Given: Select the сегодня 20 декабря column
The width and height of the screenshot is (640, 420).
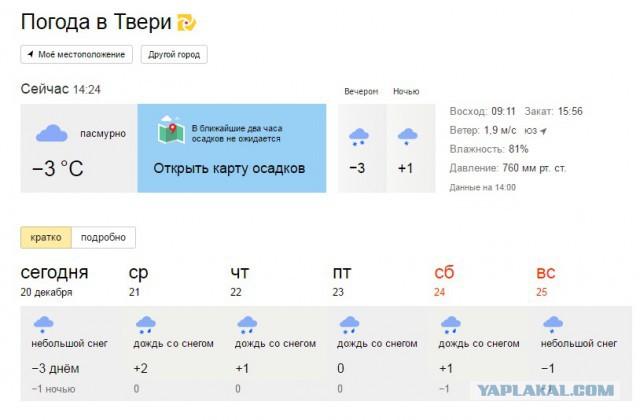Looking at the screenshot, I should point(54,281).
